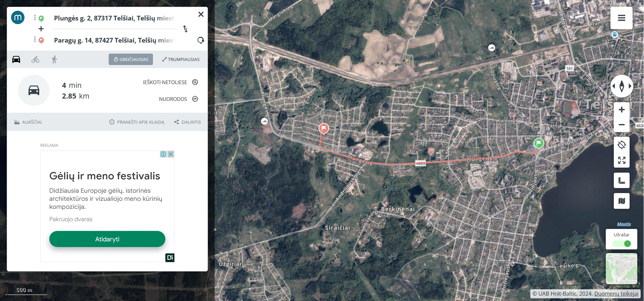Image resolution: width=644 pixels, height=301 pixels.
Task: Zoom in on the map
Action: [621, 110]
